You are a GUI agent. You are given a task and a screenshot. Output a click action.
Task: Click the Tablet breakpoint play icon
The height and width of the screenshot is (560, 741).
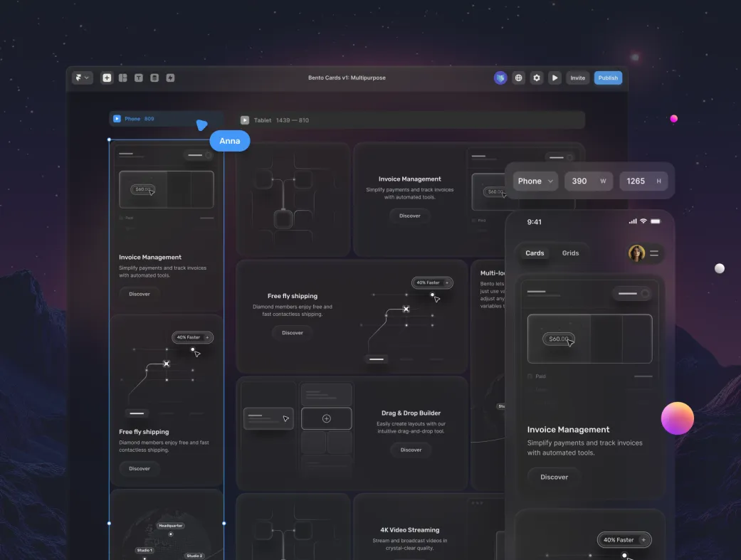tap(245, 120)
